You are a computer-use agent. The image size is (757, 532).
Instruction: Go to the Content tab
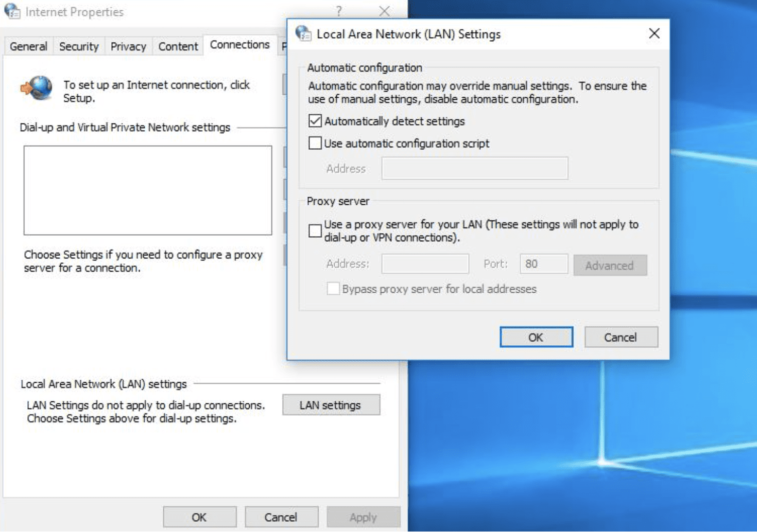pyautogui.click(x=178, y=46)
